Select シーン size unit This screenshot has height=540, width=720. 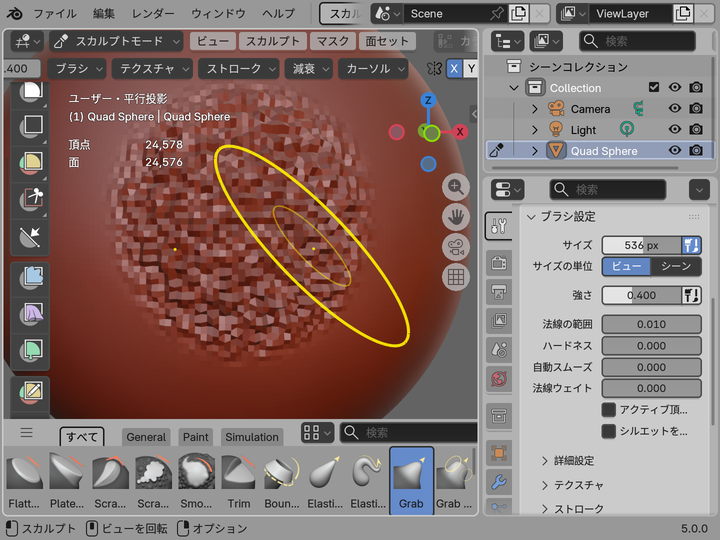[676, 266]
